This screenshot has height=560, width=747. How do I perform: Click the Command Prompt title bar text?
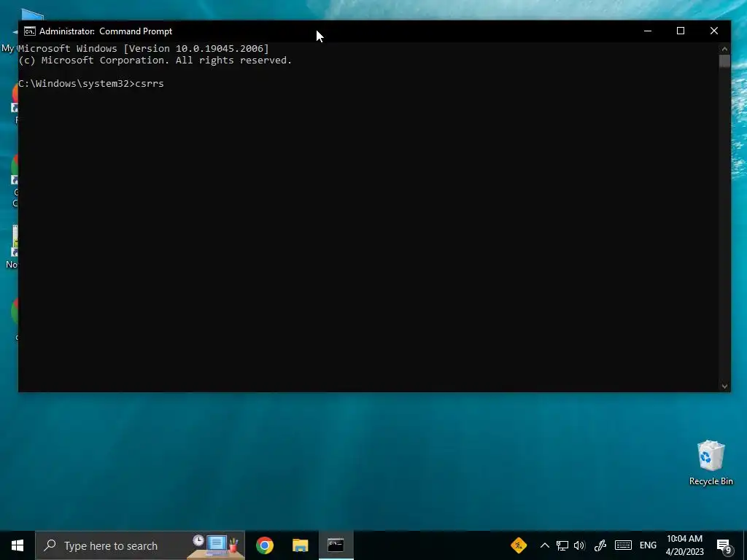(x=106, y=31)
